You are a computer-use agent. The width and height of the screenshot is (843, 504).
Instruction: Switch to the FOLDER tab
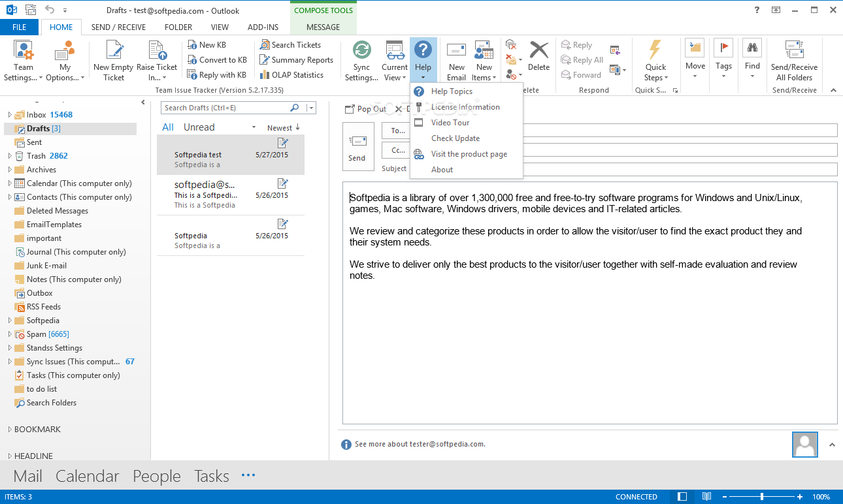(178, 27)
